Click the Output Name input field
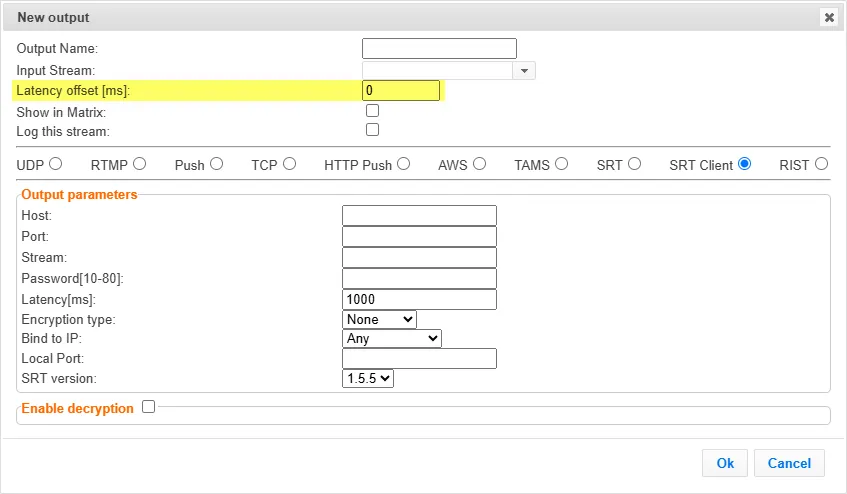Viewport: 847px width, 494px height. coord(439,49)
